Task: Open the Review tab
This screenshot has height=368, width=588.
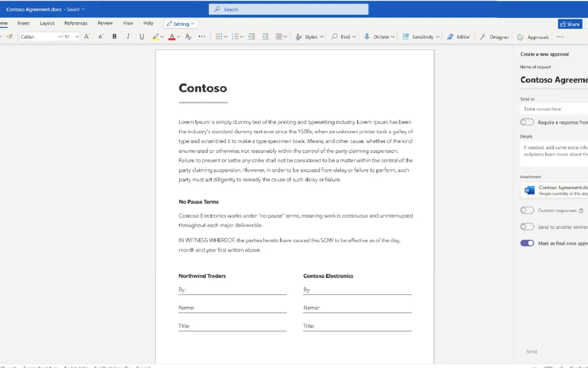Action: coord(105,23)
